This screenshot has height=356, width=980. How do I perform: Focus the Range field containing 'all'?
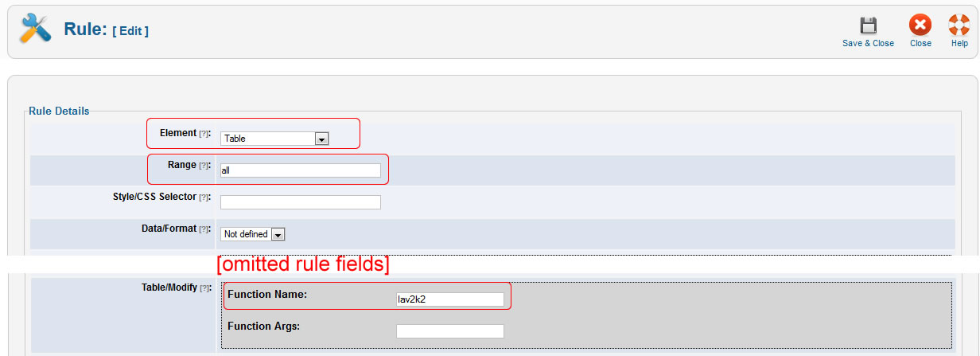[x=300, y=170]
